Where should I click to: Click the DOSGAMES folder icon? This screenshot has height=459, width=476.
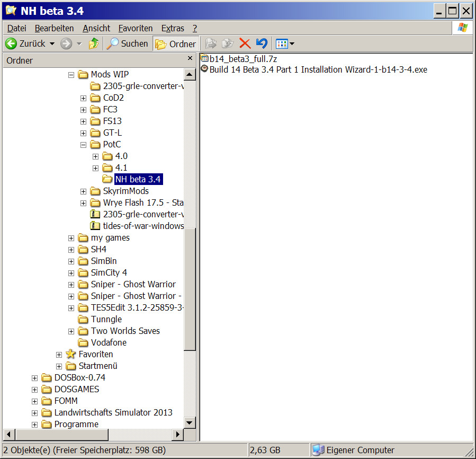tap(47, 390)
